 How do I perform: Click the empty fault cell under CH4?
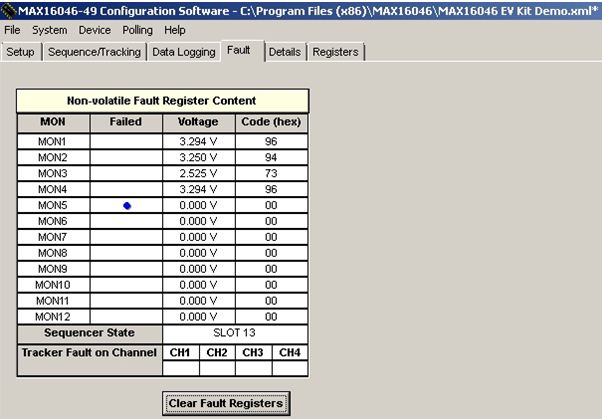click(x=290, y=368)
